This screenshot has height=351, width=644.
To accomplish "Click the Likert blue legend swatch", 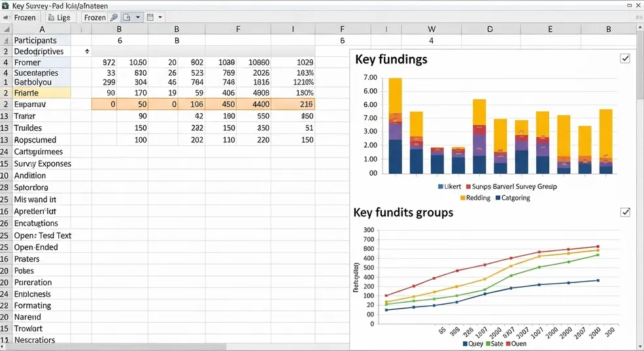I will pyautogui.click(x=440, y=187).
